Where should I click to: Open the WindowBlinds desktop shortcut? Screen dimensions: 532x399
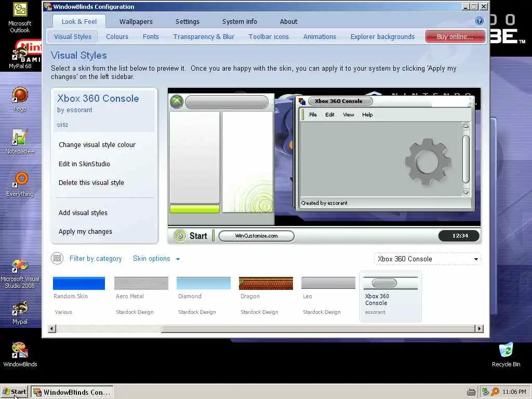click(x=20, y=354)
